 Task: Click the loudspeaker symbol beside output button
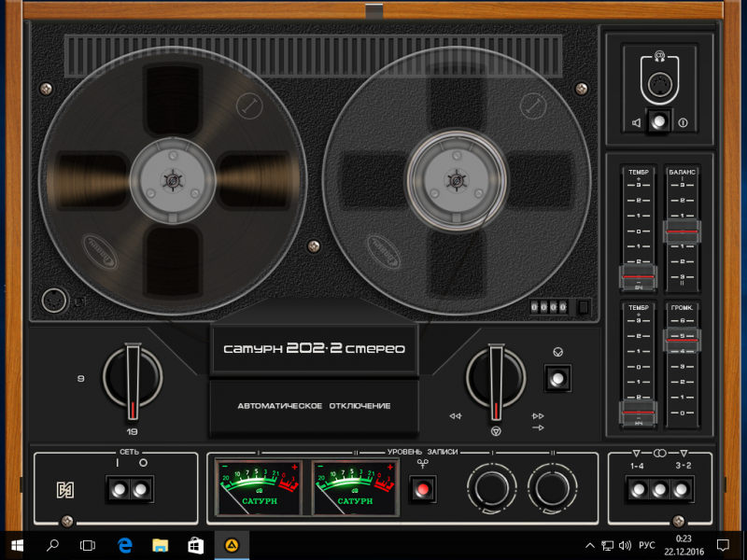pos(637,123)
